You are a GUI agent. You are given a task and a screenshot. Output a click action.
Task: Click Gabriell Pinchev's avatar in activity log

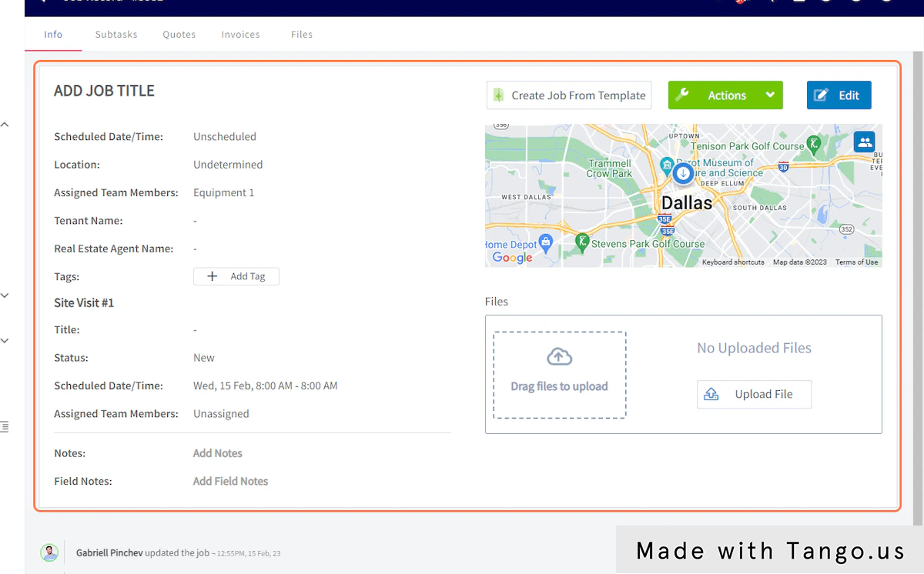point(49,552)
